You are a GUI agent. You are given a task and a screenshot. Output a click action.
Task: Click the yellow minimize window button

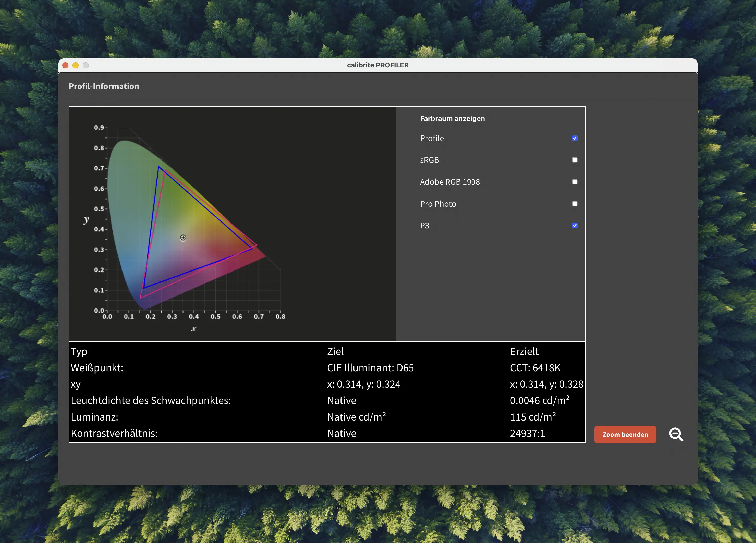tap(76, 65)
